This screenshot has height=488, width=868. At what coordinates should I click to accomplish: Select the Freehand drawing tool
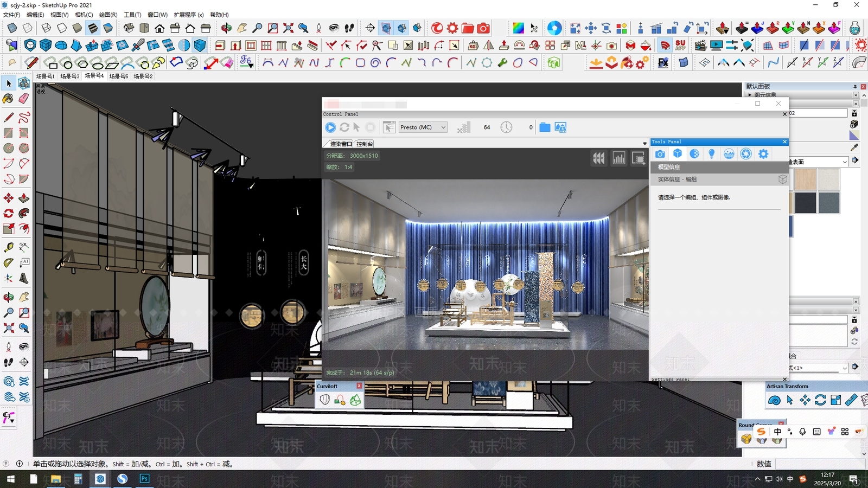click(x=24, y=118)
